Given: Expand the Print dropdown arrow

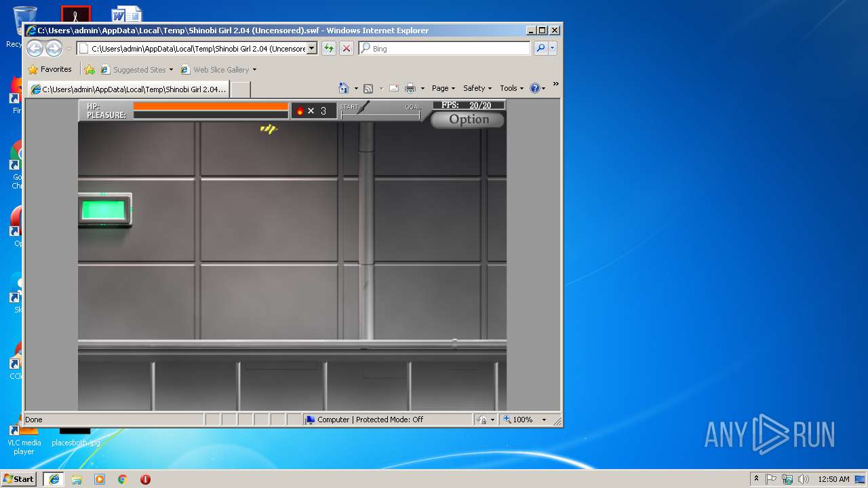Looking at the screenshot, I should coord(422,88).
